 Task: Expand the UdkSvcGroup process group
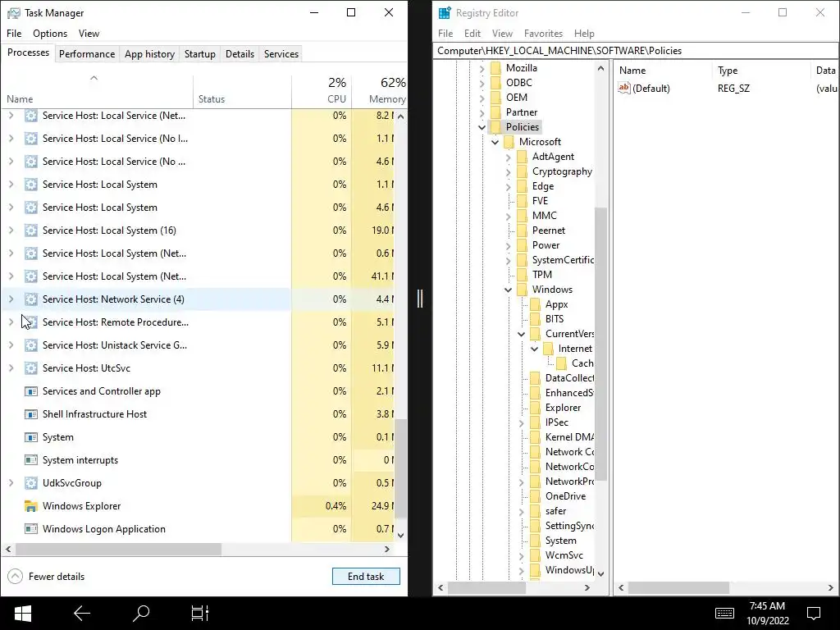(x=11, y=482)
